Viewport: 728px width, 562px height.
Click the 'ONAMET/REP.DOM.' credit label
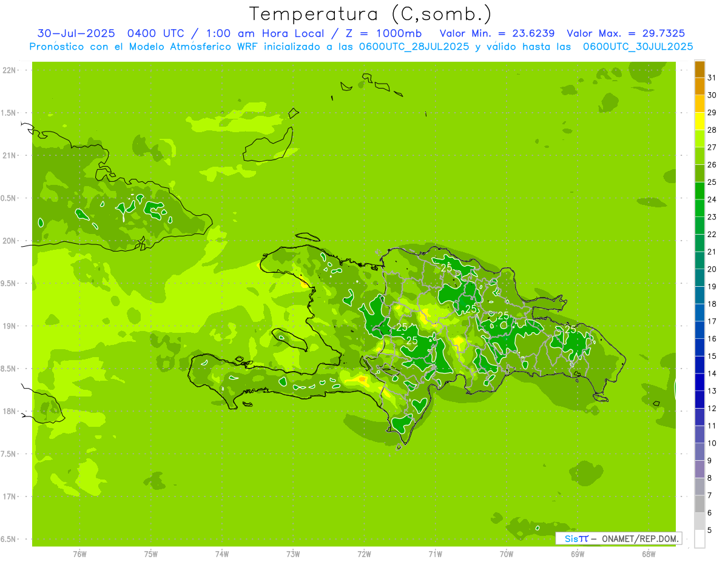(639, 538)
